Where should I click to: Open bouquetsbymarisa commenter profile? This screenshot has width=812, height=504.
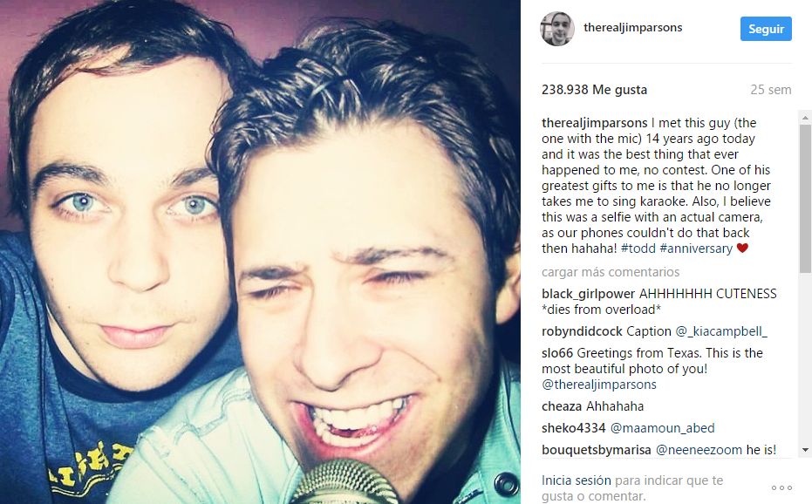[x=596, y=450]
